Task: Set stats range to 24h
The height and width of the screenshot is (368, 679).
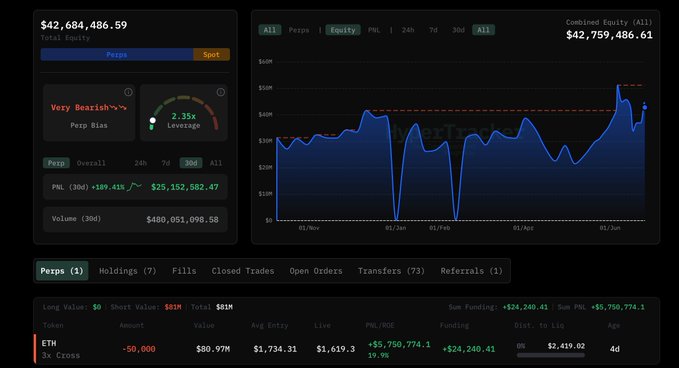Action: point(140,163)
